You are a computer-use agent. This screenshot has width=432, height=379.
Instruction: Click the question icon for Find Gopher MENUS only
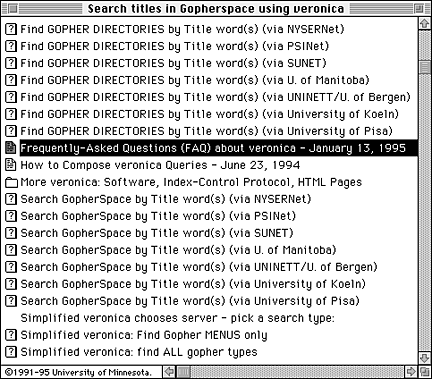pos(11,335)
